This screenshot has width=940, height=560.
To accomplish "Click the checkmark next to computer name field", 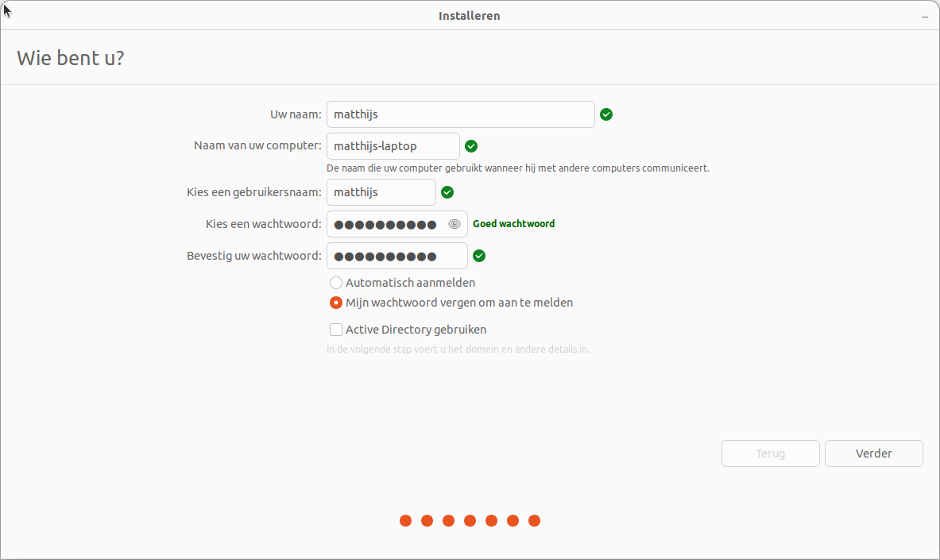I will [471, 146].
